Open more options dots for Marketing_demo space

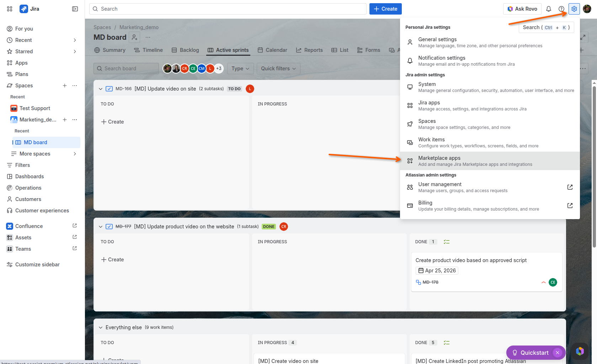[75, 120]
